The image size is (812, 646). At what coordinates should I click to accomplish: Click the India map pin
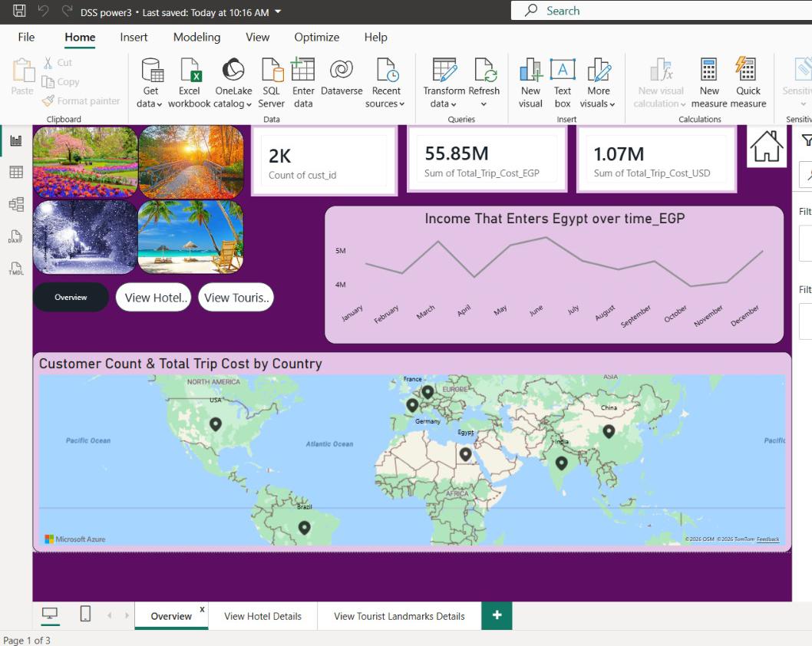(x=561, y=463)
